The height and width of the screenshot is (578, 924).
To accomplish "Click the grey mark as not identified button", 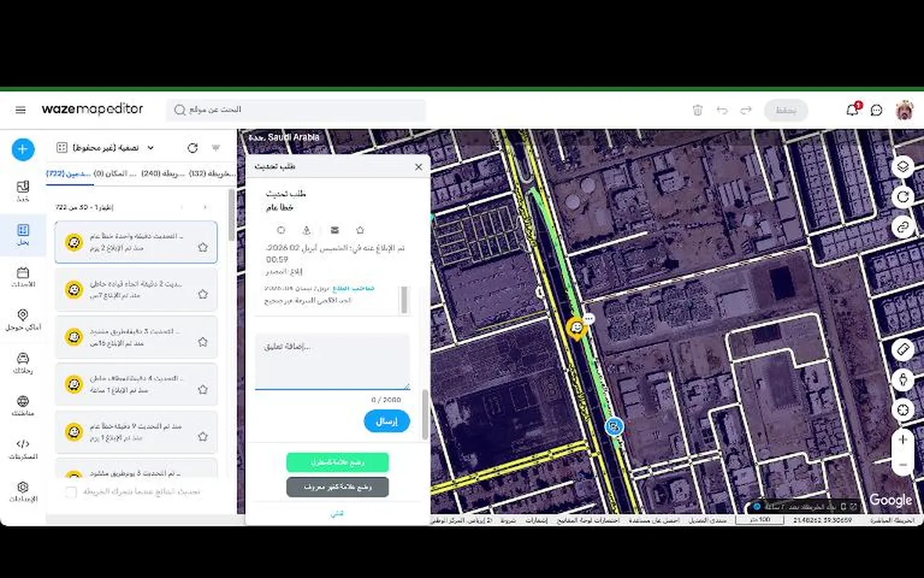I will [338, 487].
